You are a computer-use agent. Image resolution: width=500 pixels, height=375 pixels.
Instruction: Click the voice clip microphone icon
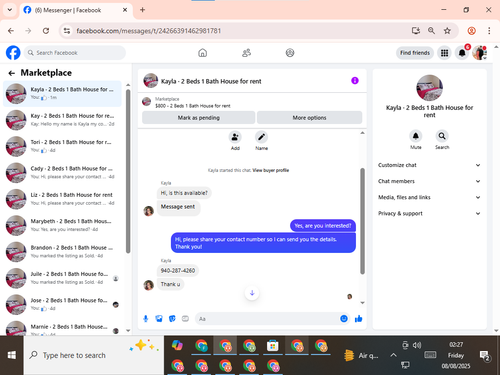point(146,319)
